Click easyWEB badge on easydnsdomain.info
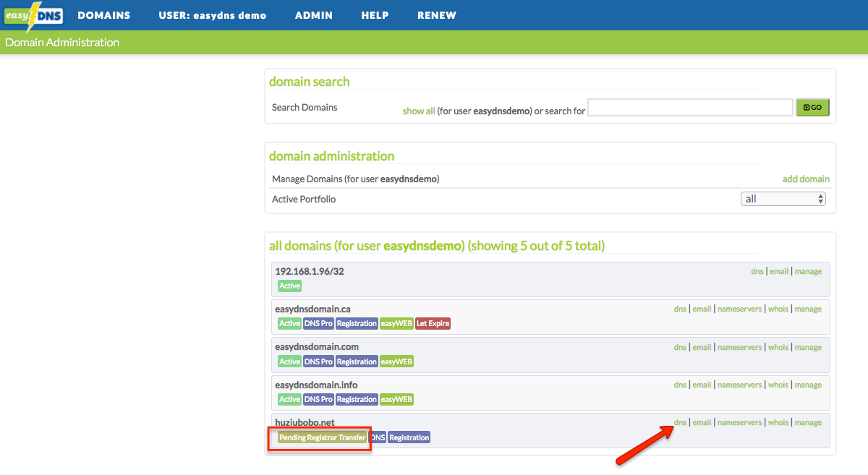The width and height of the screenshot is (868, 475). [396, 399]
